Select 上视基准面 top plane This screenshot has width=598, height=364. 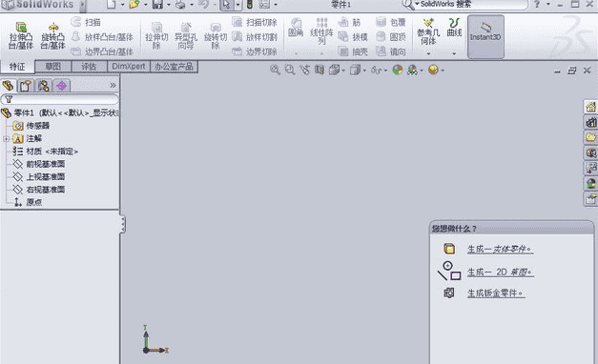tap(39, 177)
